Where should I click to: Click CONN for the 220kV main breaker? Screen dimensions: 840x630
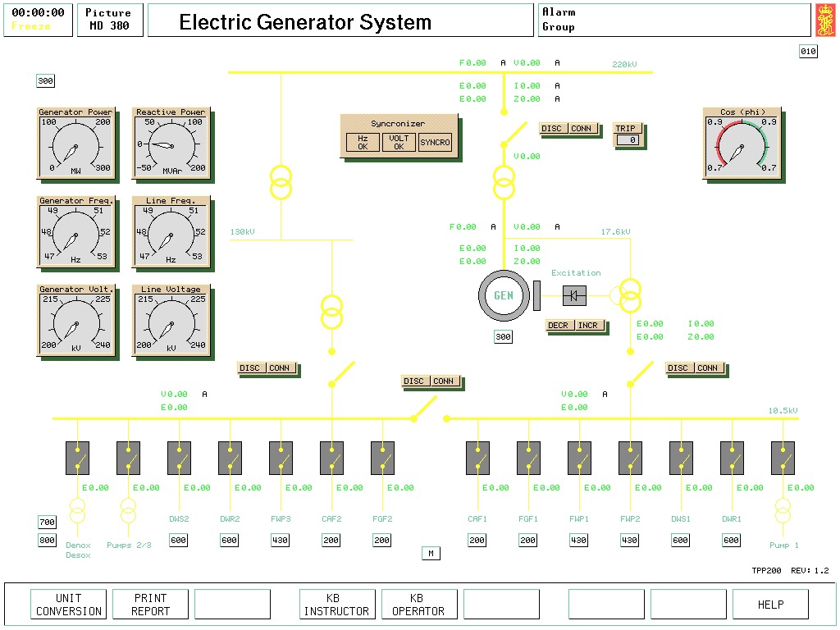(582, 129)
